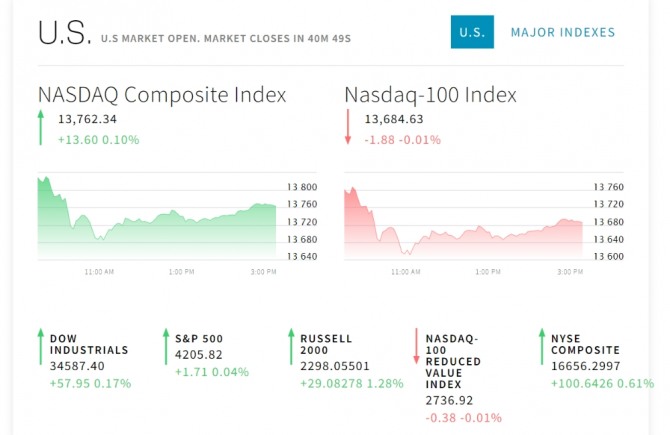670x435 pixels.
Task: Switch to the Major Indexes tab
Action: pos(563,32)
